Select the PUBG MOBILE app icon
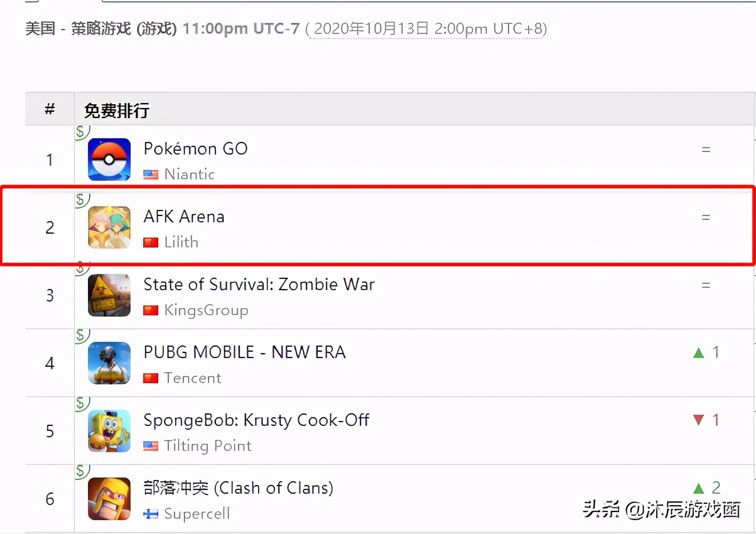The image size is (756, 534). pos(109,363)
